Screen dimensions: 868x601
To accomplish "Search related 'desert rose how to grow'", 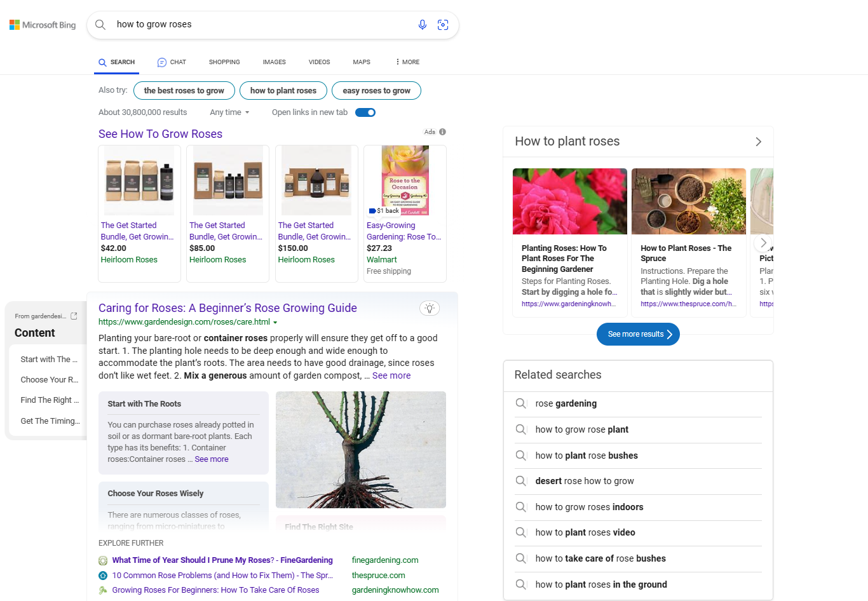I will pyautogui.click(x=585, y=481).
